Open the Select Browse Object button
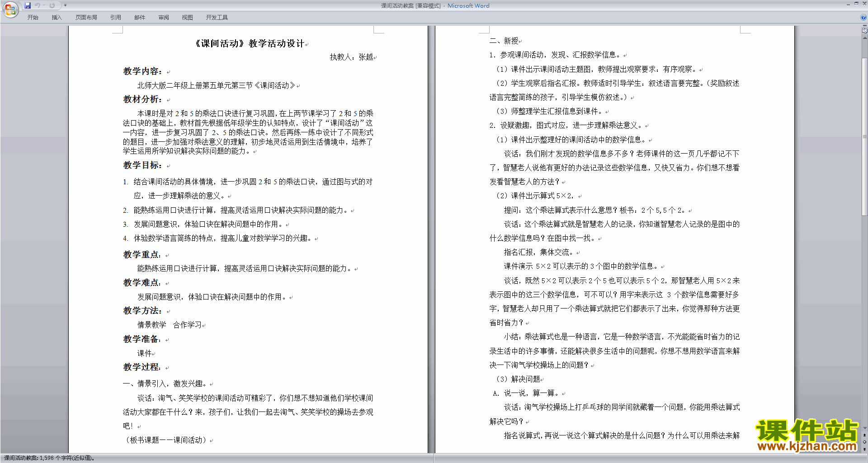This screenshot has height=463, width=868. coord(864,442)
